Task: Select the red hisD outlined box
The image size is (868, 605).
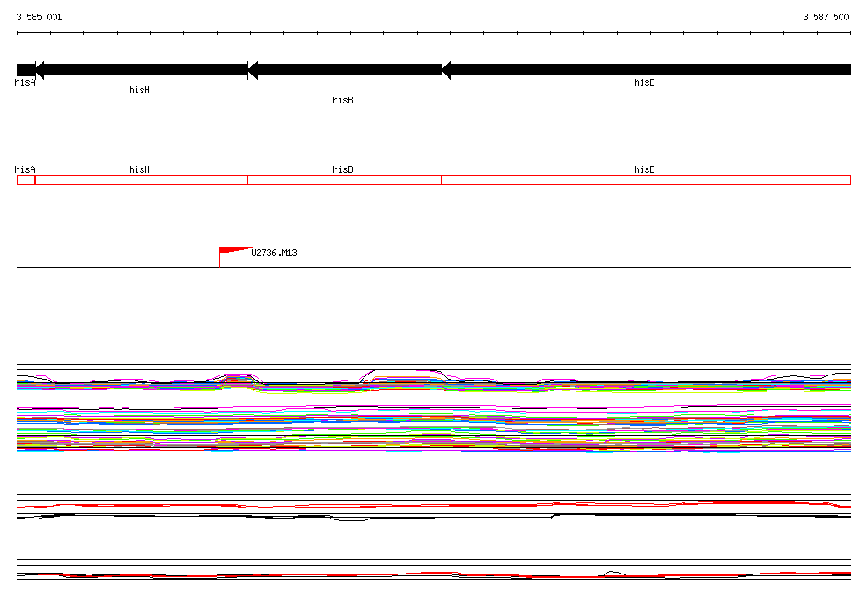Action: coord(647,180)
